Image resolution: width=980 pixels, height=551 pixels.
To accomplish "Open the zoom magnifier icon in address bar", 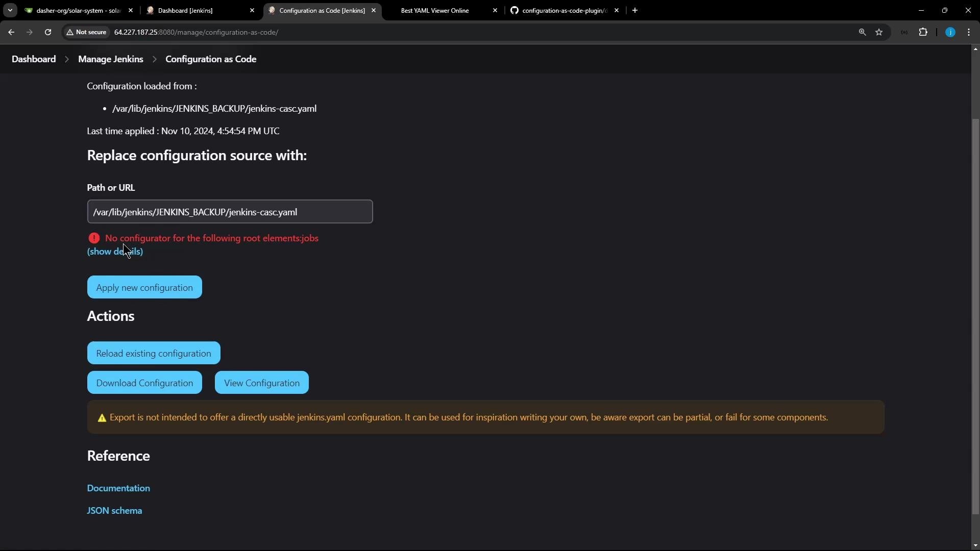I will pyautogui.click(x=863, y=32).
